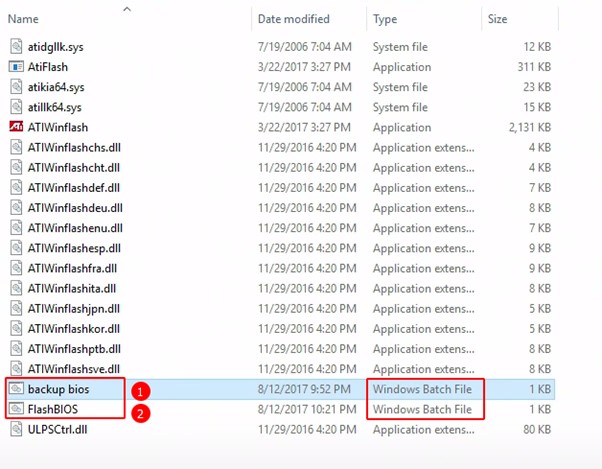Viewport: 602px width, 469px height.
Task: Sort files by Size column header
Action: pos(497,18)
